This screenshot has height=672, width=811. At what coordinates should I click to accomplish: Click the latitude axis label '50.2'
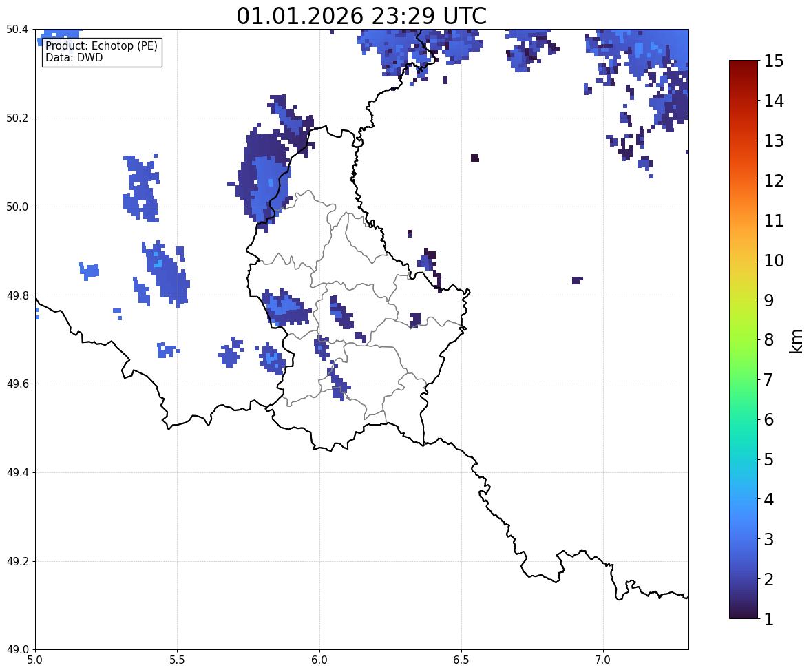[17, 118]
